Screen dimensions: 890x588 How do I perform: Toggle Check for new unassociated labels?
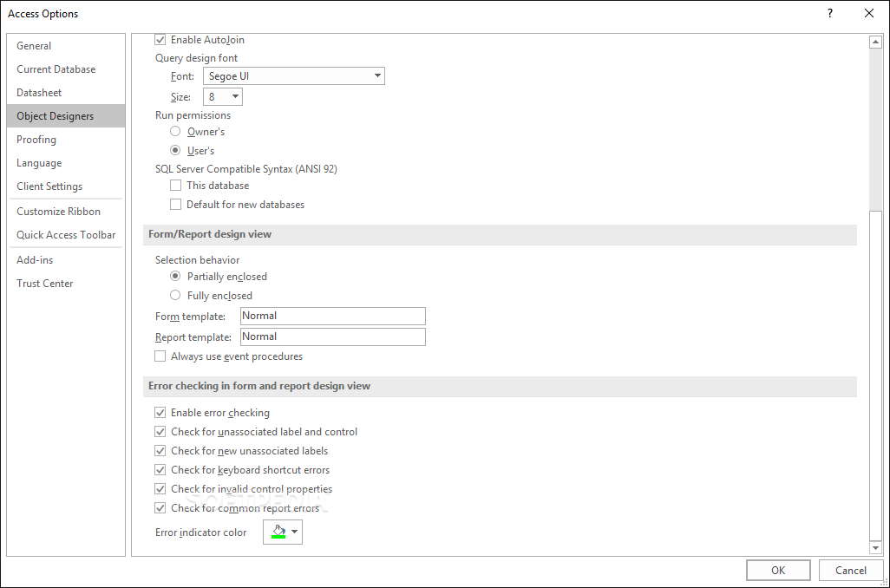click(160, 451)
